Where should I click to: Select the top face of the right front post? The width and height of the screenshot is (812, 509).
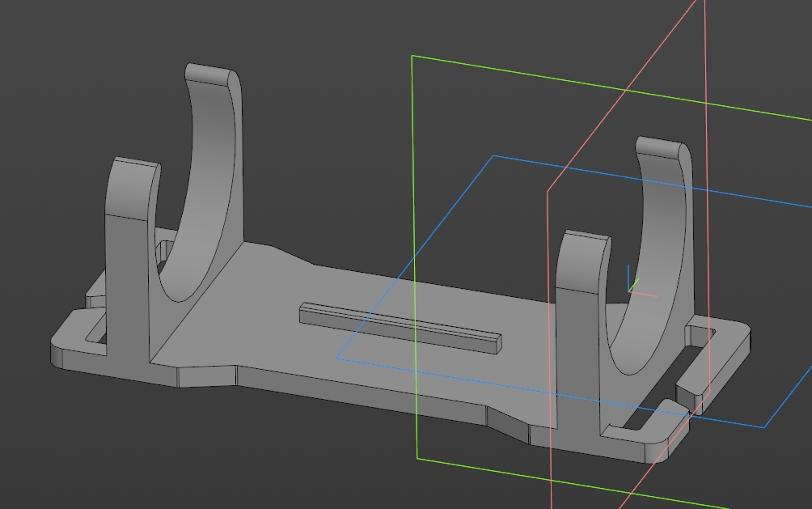[587, 236]
